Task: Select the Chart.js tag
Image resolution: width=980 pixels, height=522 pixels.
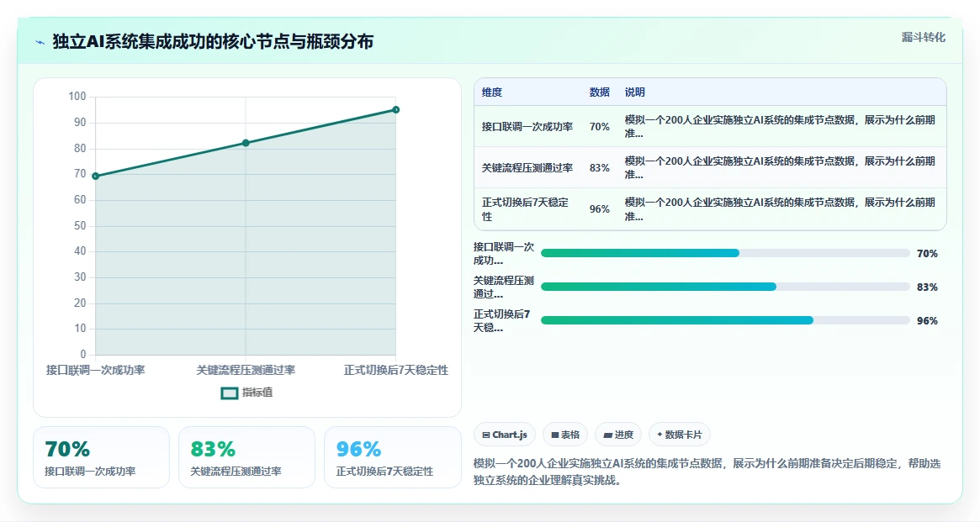Action: point(505,435)
